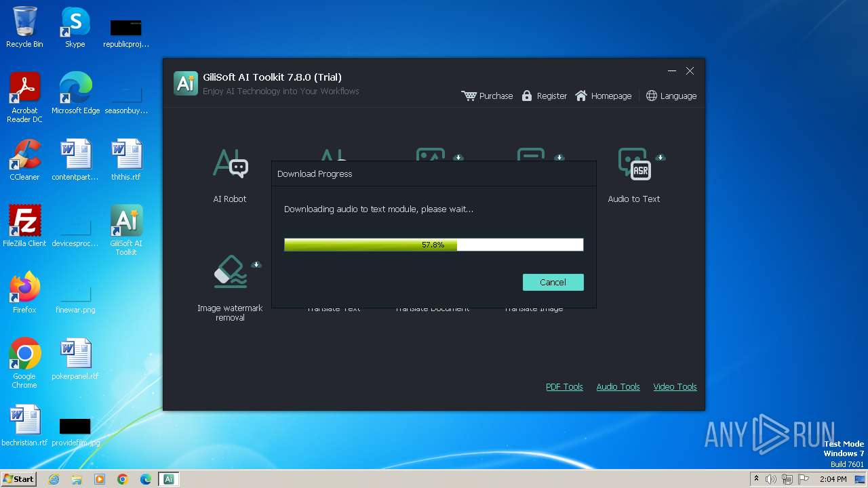Image resolution: width=868 pixels, height=488 pixels.
Task: Click the download arrow beside Audio to Text
Action: 660,157
